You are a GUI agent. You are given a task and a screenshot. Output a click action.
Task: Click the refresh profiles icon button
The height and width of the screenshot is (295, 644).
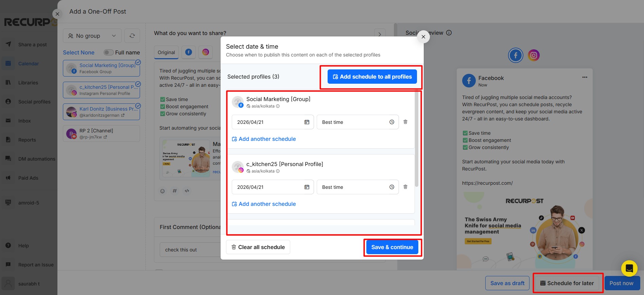click(x=132, y=36)
